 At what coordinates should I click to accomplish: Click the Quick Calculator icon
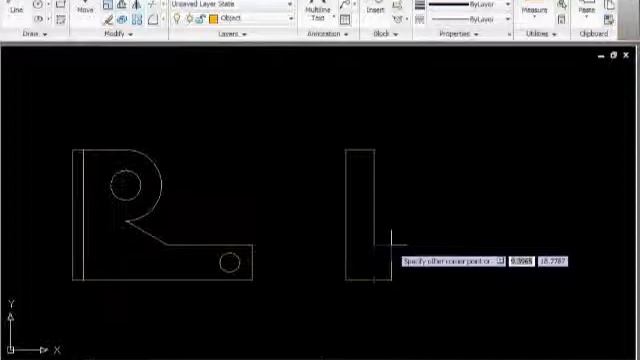click(x=562, y=19)
